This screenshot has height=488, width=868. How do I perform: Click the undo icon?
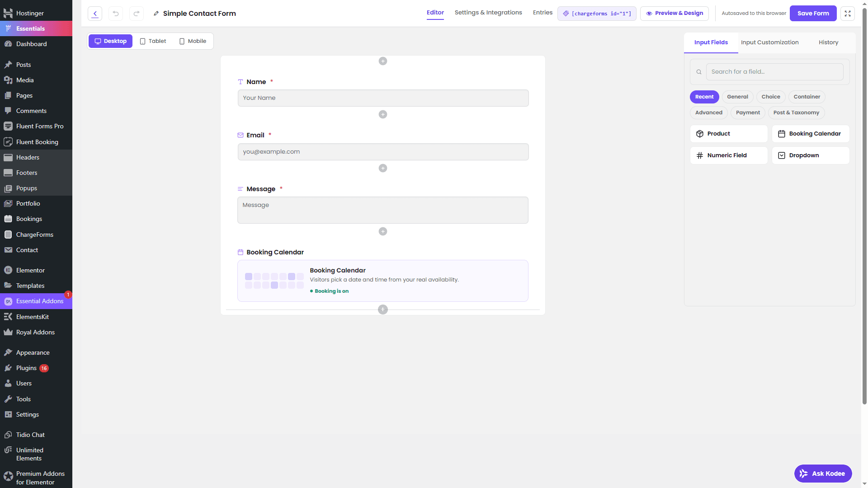[116, 14]
